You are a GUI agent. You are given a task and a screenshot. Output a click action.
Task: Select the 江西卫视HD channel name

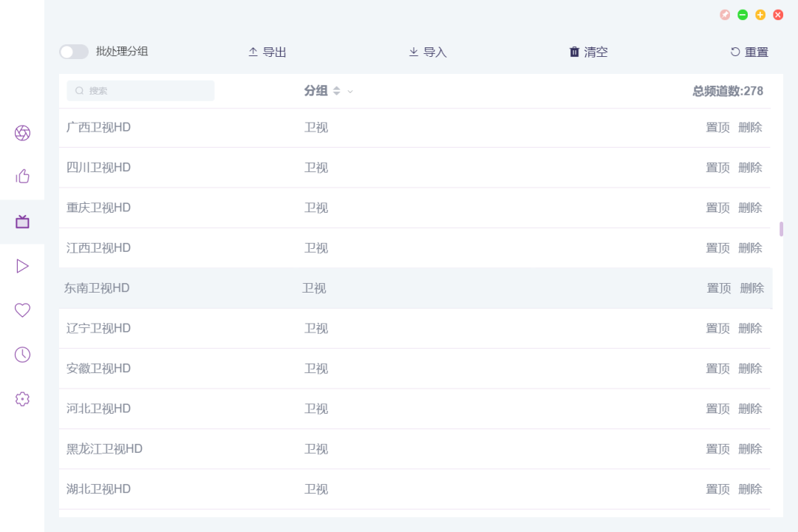click(99, 248)
